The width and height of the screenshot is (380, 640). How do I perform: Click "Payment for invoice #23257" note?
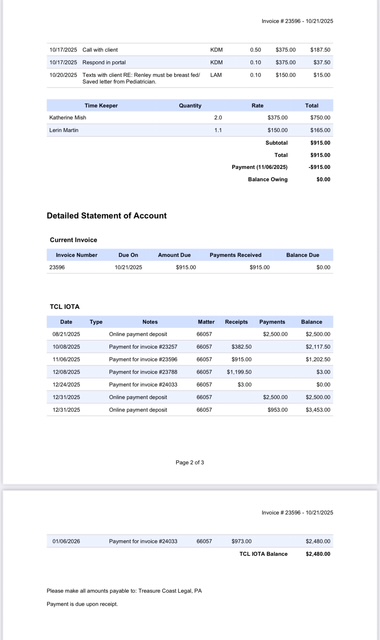pyautogui.click(x=143, y=347)
